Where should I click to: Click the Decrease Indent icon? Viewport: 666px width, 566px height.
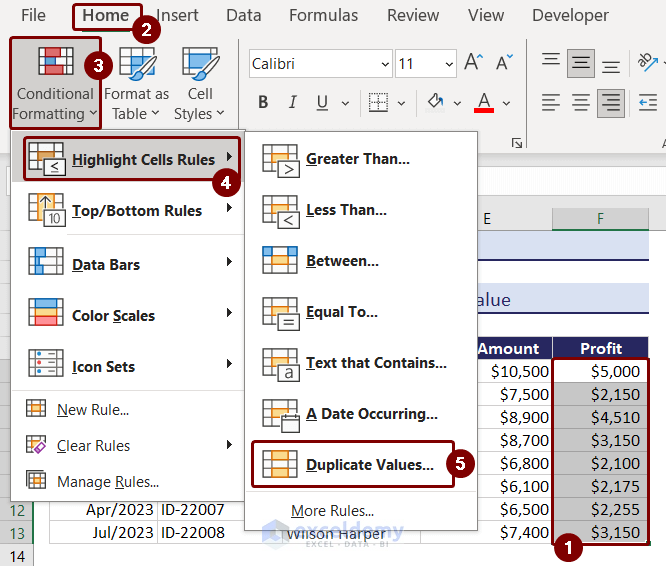[x=648, y=103]
